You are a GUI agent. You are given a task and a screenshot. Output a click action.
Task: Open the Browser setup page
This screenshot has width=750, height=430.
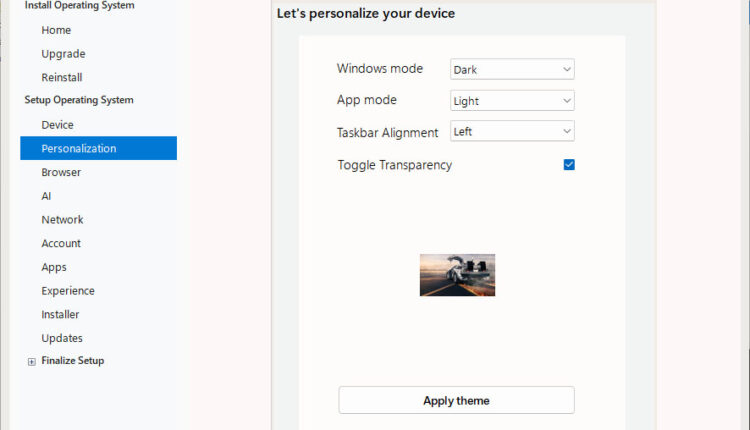(61, 172)
